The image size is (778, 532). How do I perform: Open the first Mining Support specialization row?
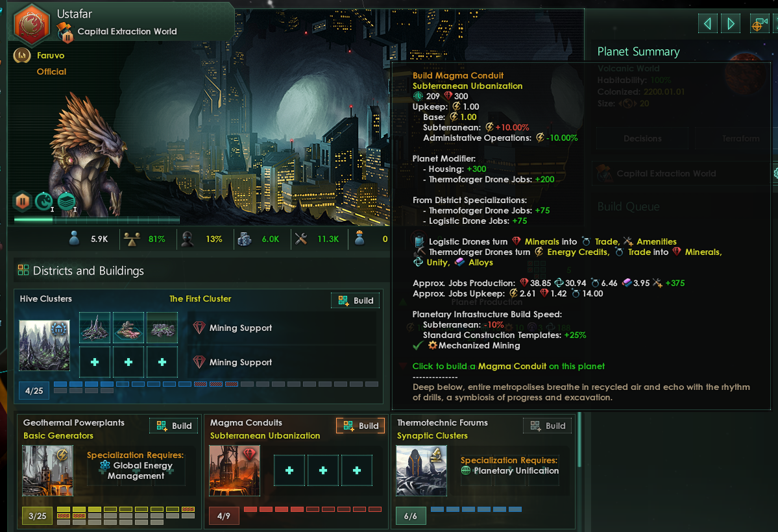(x=282, y=328)
